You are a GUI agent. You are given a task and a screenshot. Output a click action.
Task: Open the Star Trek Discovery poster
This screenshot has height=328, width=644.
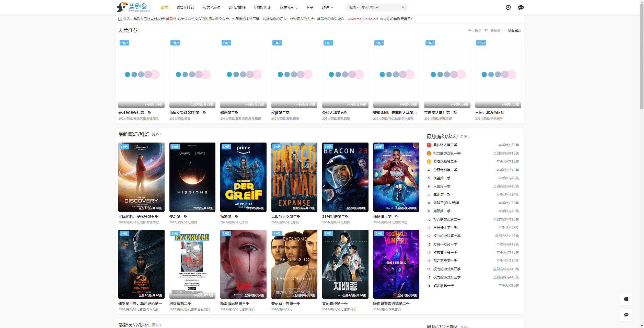[x=141, y=177]
